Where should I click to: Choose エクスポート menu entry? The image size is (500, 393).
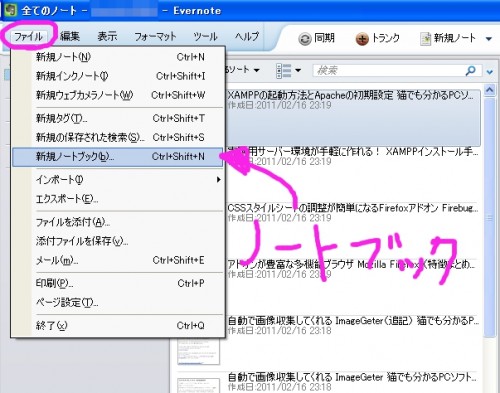(118, 199)
